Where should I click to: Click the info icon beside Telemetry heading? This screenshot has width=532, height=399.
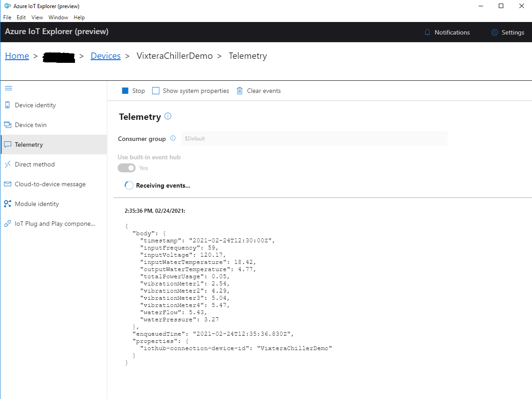click(x=168, y=116)
